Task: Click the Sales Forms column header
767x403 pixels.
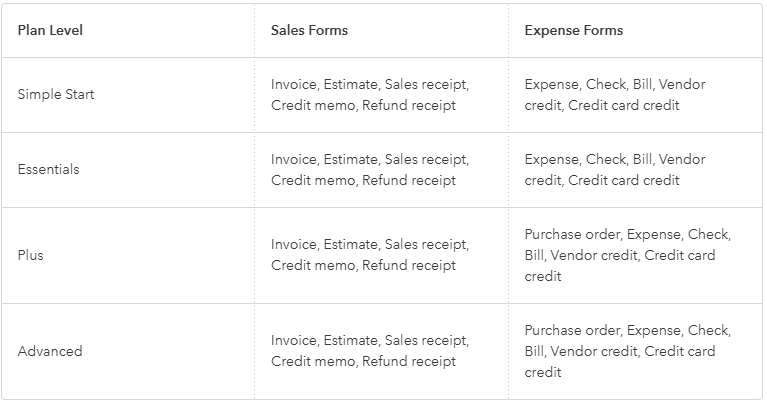Action: tap(309, 31)
